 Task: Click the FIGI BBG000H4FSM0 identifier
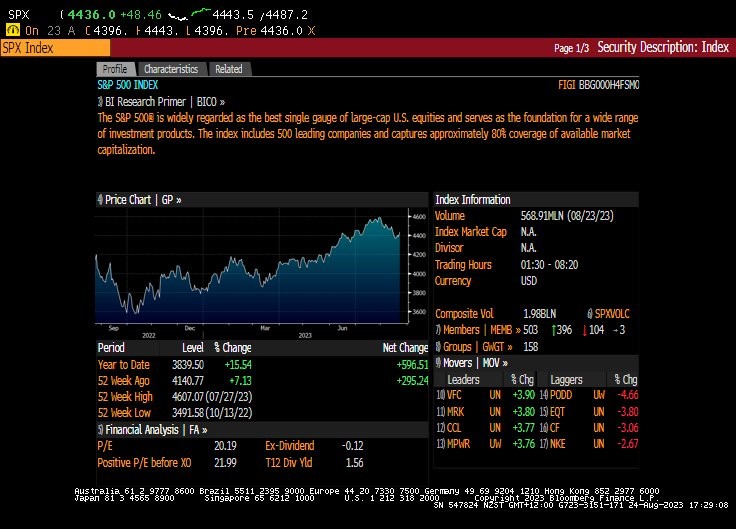(x=598, y=85)
